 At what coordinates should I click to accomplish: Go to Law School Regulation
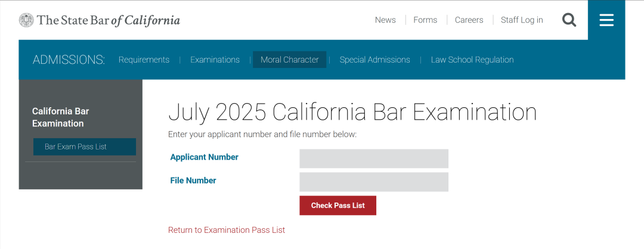pyautogui.click(x=472, y=60)
